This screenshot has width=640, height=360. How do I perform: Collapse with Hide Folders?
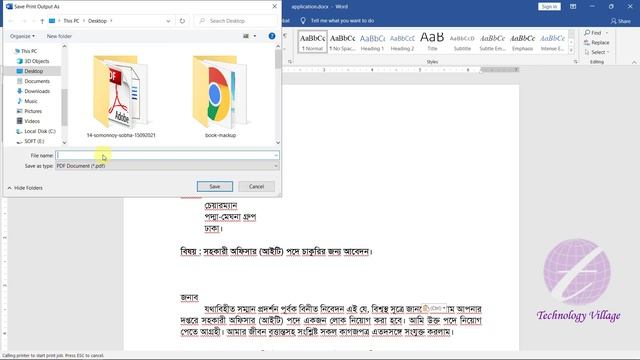tap(25, 188)
